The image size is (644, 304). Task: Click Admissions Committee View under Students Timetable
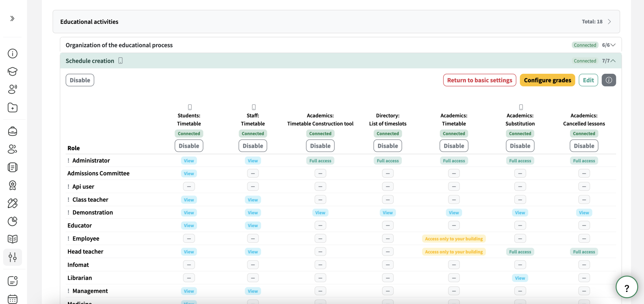189,174
